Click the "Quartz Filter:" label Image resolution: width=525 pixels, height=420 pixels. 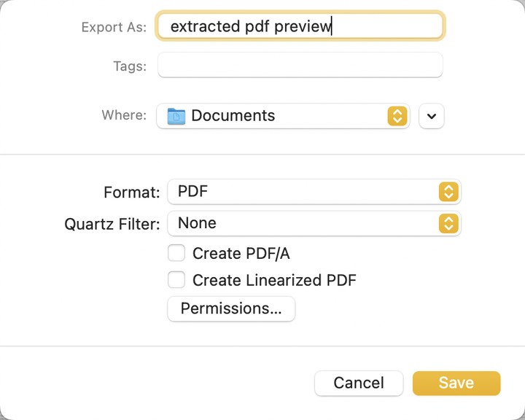112,224
